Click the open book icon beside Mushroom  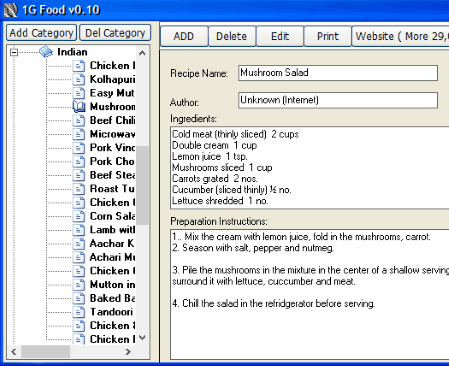click(x=79, y=107)
